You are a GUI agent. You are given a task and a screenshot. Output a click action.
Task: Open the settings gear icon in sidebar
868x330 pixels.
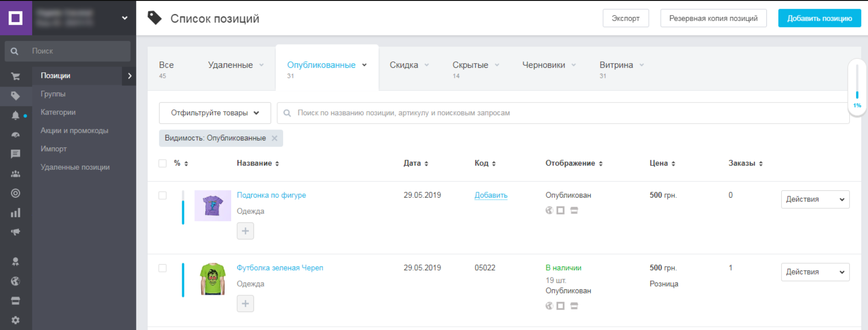point(16,320)
